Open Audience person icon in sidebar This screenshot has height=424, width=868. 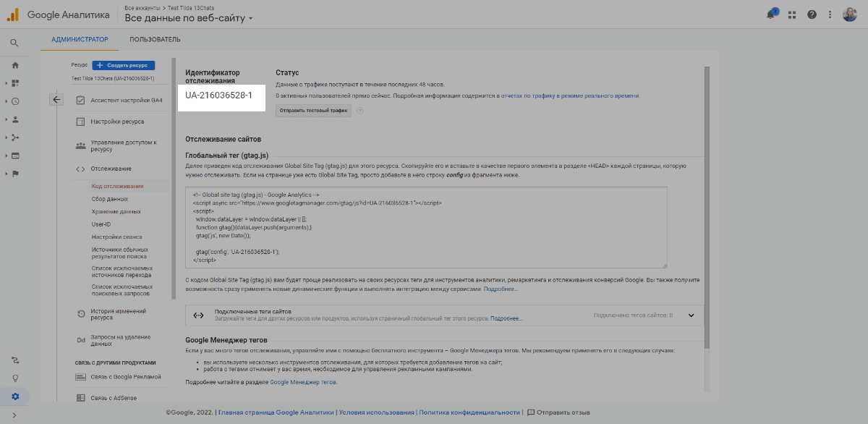point(15,119)
